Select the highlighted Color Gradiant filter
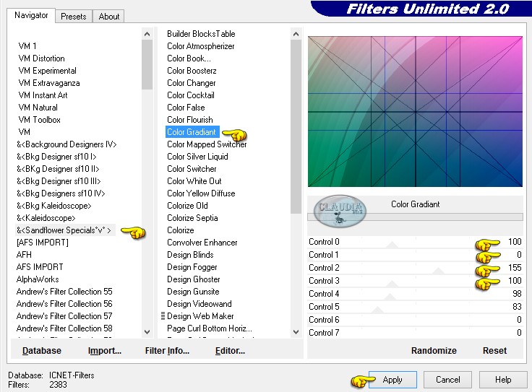532x392 pixels. pos(192,132)
